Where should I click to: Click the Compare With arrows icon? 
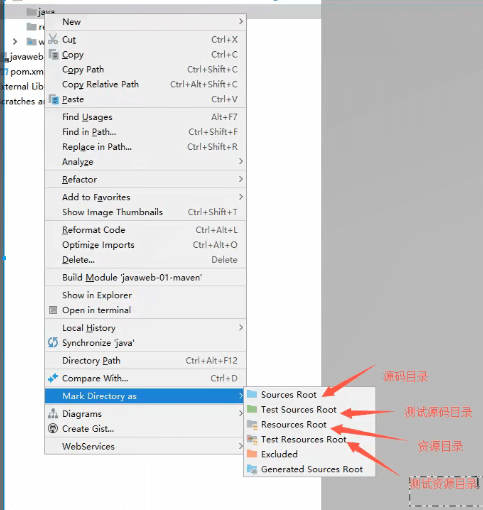(53, 378)
